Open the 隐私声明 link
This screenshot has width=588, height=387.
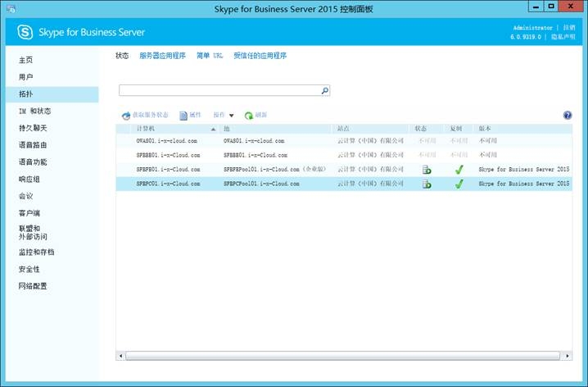tap(563, 37)
